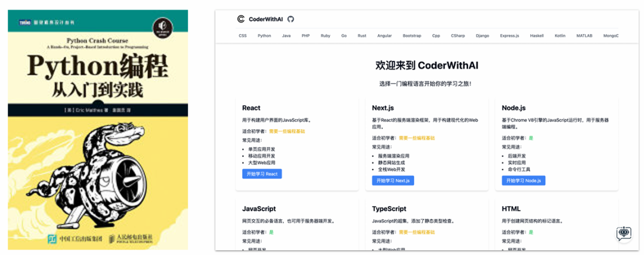Screen dimensions: 644x255
Task: Select the Express.js nav item
Action: [510, 36]
